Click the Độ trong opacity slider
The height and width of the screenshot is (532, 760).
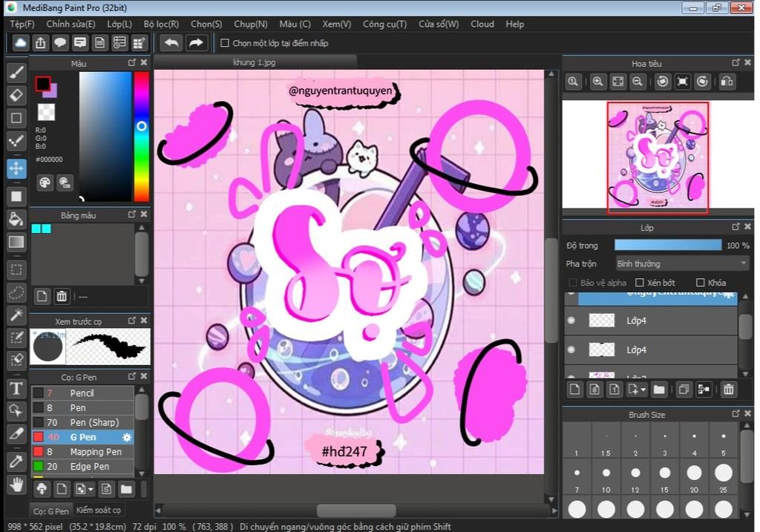tap(668, 245)
